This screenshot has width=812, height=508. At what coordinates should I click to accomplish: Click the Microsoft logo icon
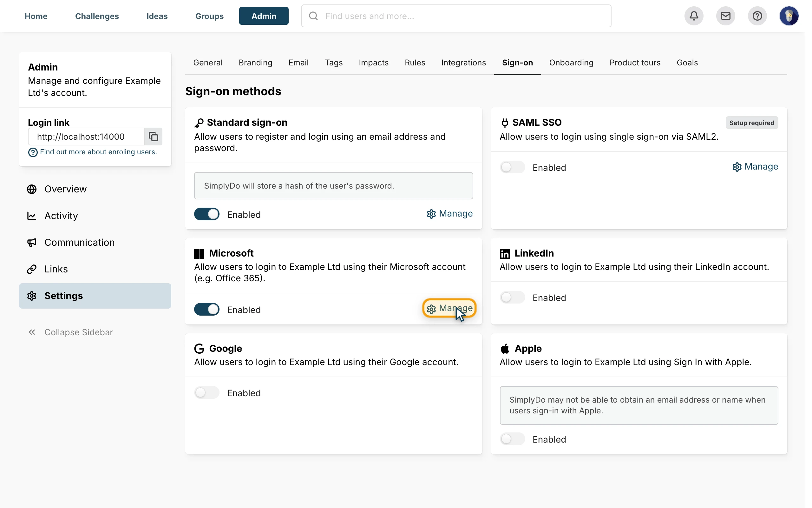click(199, 254)
